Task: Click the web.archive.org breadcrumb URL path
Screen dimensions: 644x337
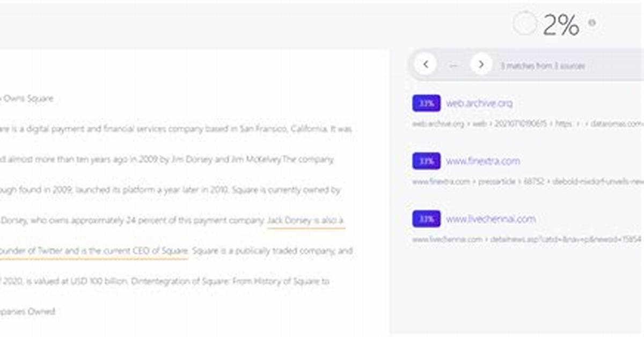Action: click(x=528, y=124)
